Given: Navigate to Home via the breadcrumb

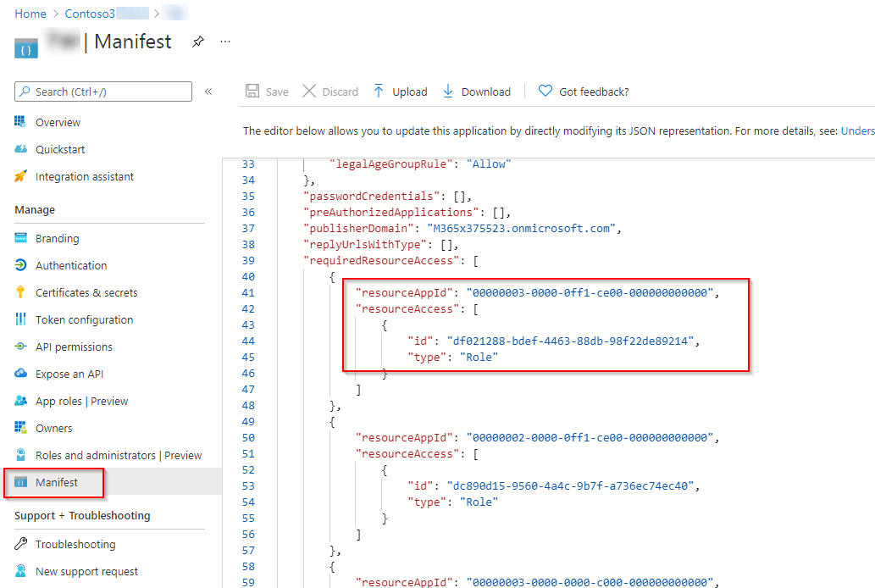Looking at the screenshot, I should click(x=30, y=13).
